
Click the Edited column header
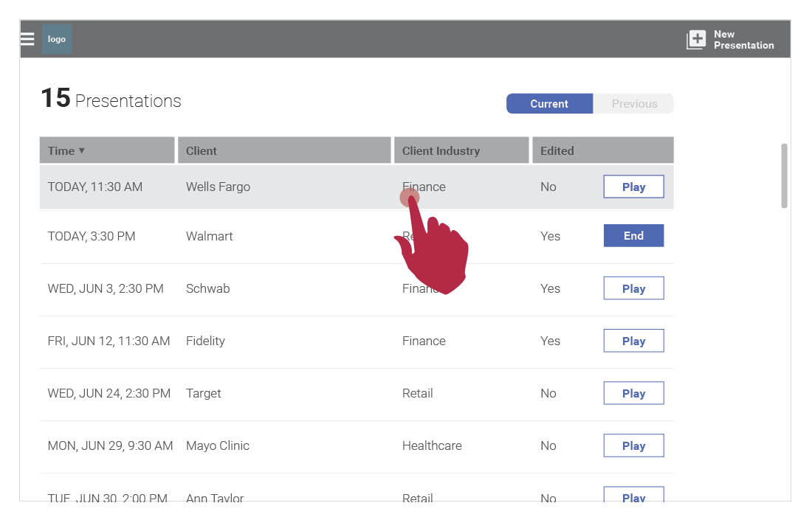(603, 150)
